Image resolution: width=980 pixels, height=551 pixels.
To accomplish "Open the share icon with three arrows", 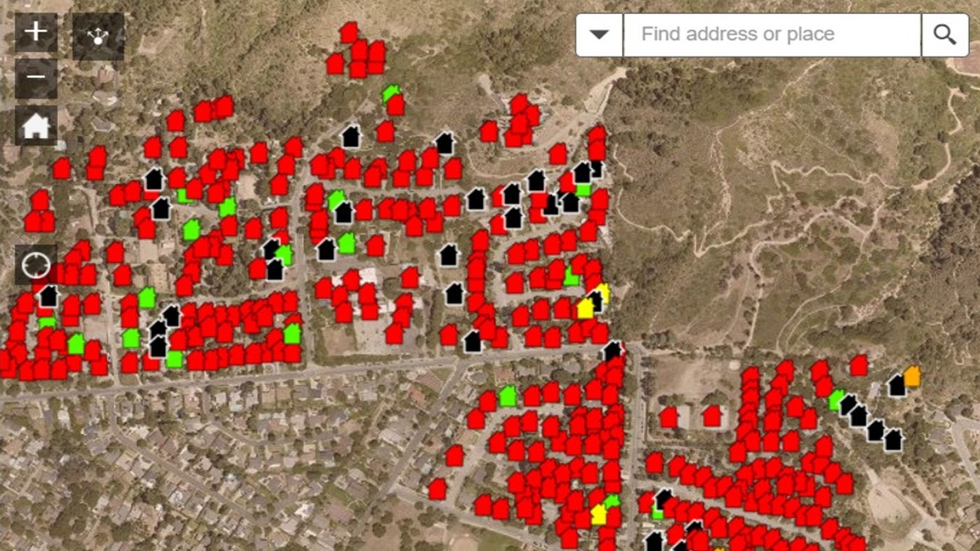I will tap(98, 36).
